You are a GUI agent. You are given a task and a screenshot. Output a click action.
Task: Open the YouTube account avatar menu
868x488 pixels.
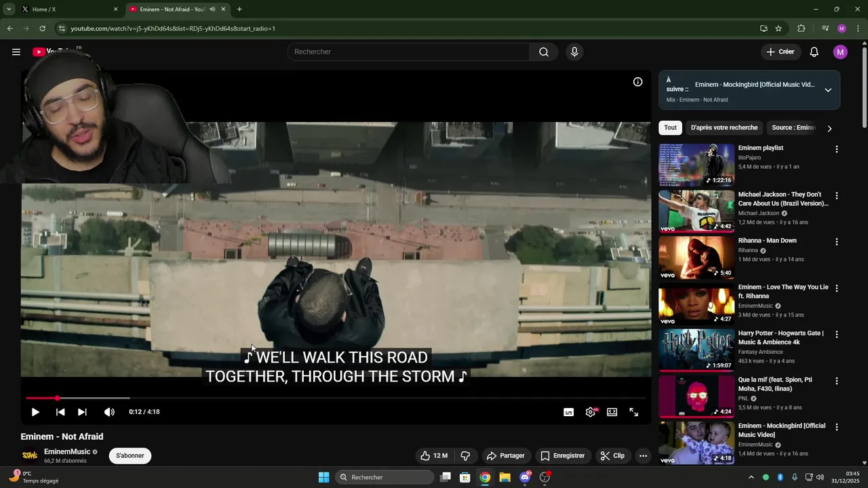pyautogui.click(x=840, y=52)
